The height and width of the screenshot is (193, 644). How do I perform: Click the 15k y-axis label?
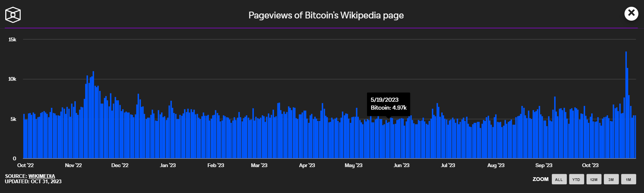(x=12, y=39)
